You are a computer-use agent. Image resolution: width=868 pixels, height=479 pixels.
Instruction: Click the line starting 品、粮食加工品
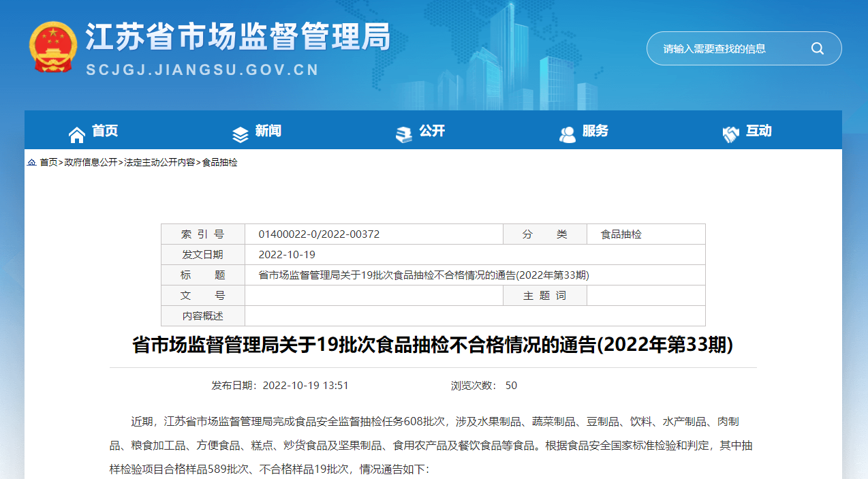tap(431, 446)
